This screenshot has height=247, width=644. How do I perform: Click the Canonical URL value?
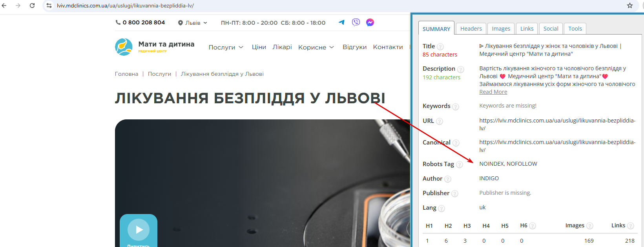pos(557,146)
